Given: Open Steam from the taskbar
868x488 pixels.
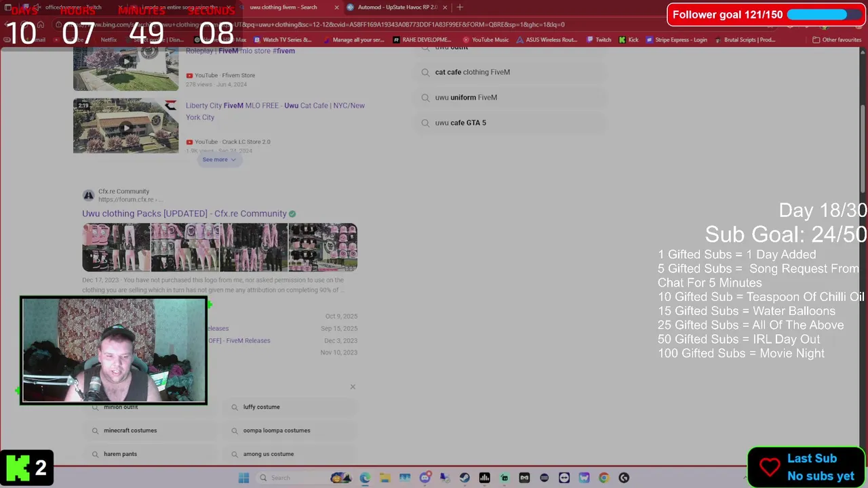Looking at the screenshot, I should (465, 478).
